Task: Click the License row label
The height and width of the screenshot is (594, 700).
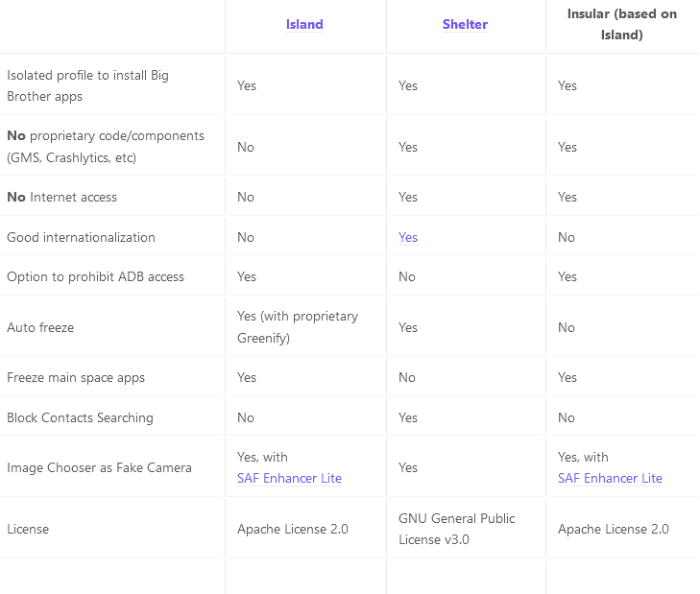Action: click(28, 529)
